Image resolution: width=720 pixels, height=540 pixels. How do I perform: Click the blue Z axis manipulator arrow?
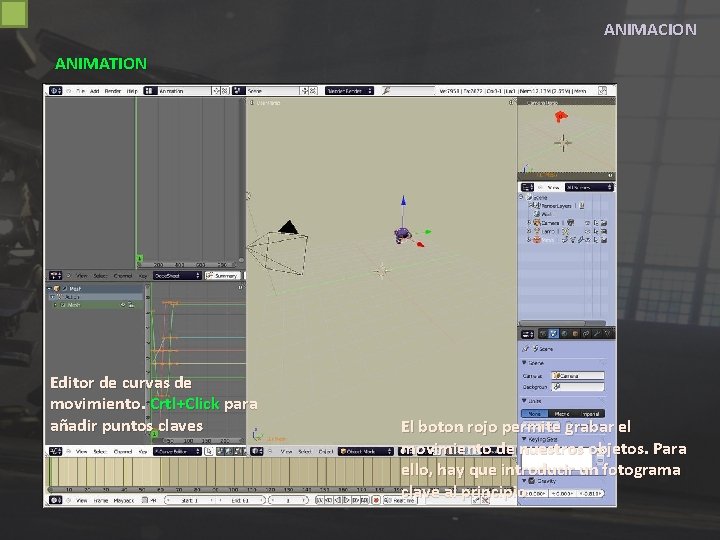pos(403,201)
